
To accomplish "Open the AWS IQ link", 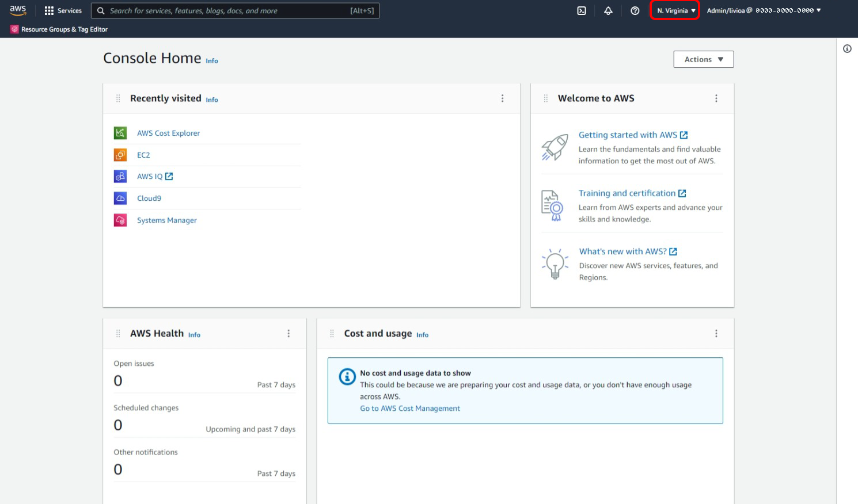I will pyautogui.click(x=150, y=177).
